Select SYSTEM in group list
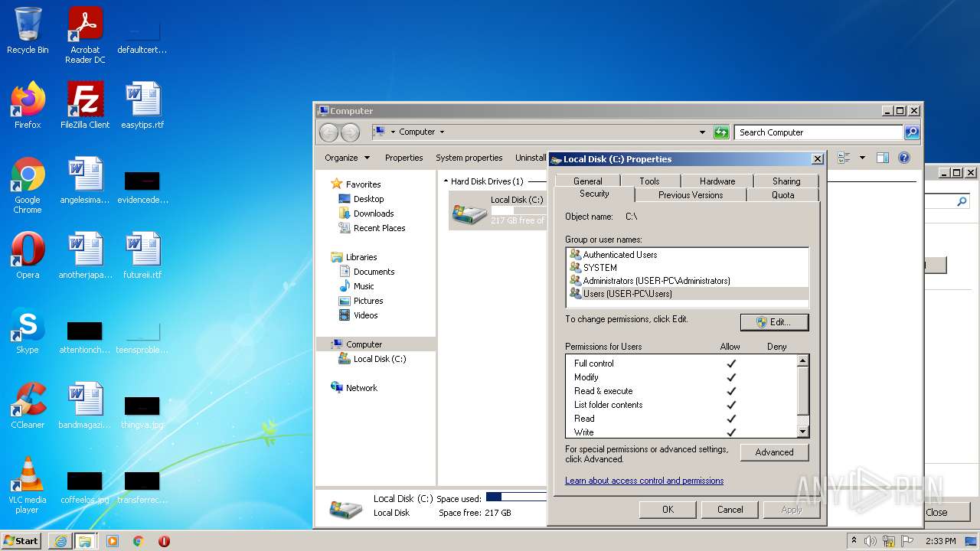Image resolution: width=980 pixels, height=551 pixels. pyautogui.click(x=688, y=268)
